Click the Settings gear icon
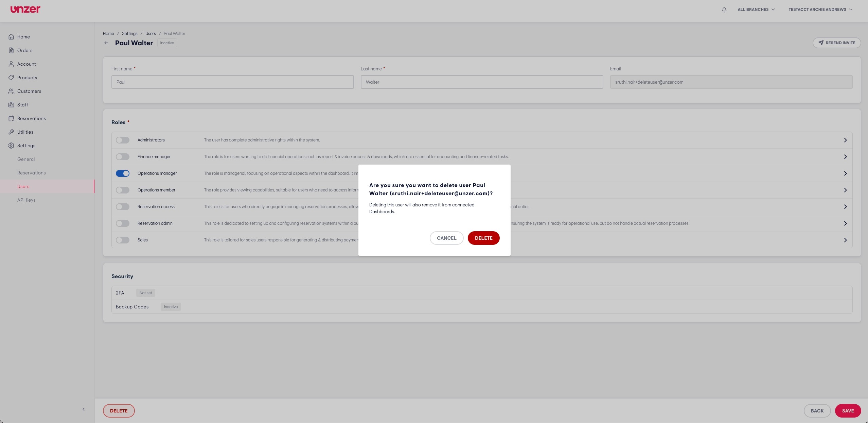The width and height of the screenshot is (868, 423). [11, 146]
